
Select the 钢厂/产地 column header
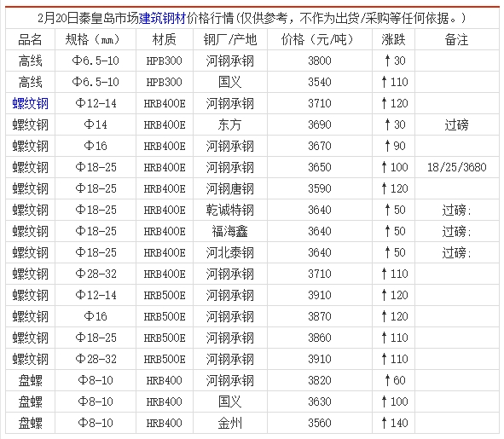click(x=230, y=39)
